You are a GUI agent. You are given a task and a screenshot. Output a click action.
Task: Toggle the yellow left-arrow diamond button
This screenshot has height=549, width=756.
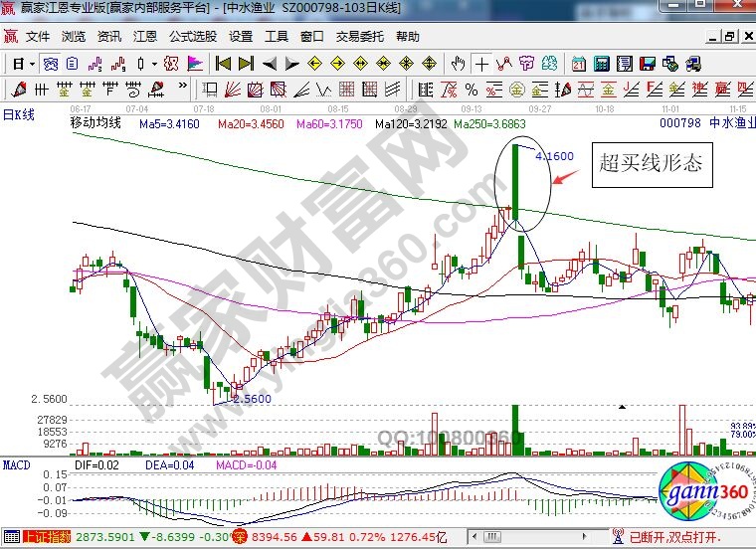(312, 64)
